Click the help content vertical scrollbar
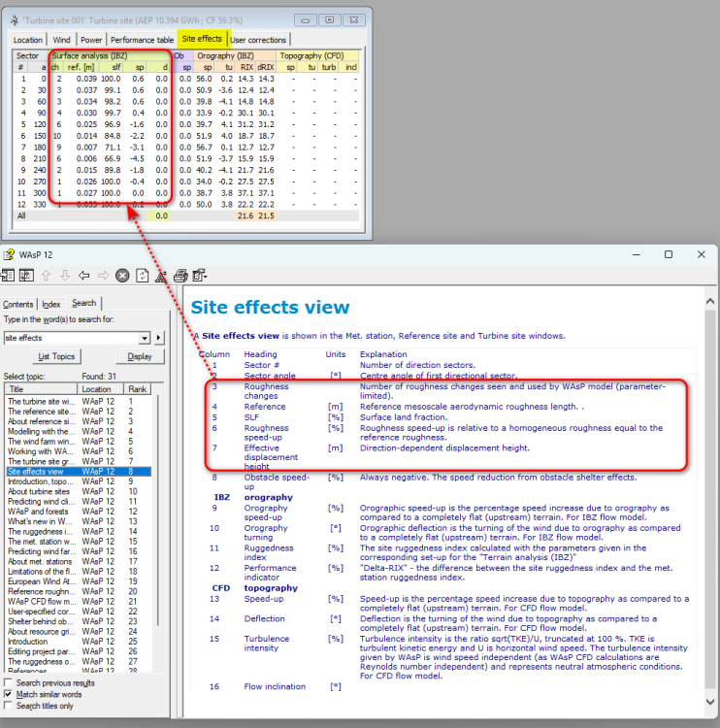The image size is (720, 728). point(713,485)
